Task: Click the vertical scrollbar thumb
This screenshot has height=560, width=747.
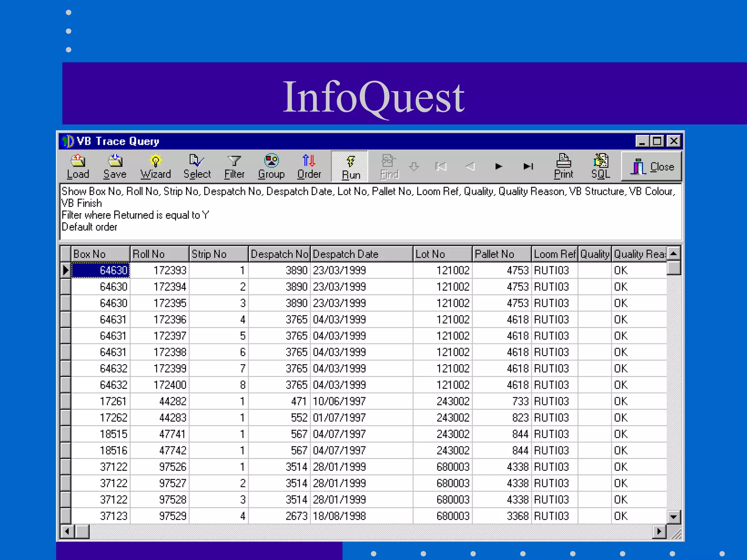Action: (x=674, y=268)
